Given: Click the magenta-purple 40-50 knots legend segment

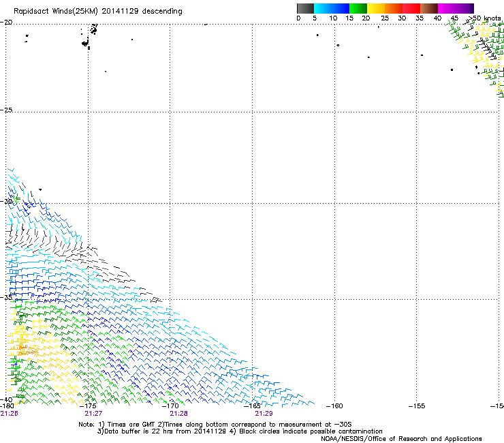Looking at the screenshot, I should 456,8.
